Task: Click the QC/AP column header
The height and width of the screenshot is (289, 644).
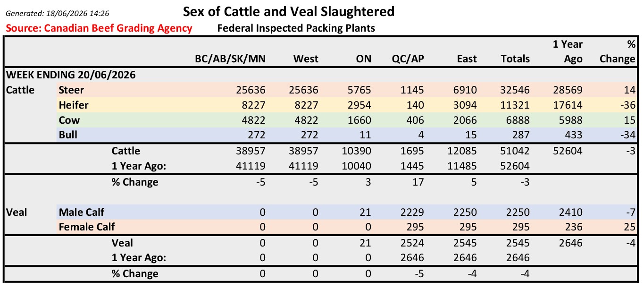Action: tap(408, 59)
